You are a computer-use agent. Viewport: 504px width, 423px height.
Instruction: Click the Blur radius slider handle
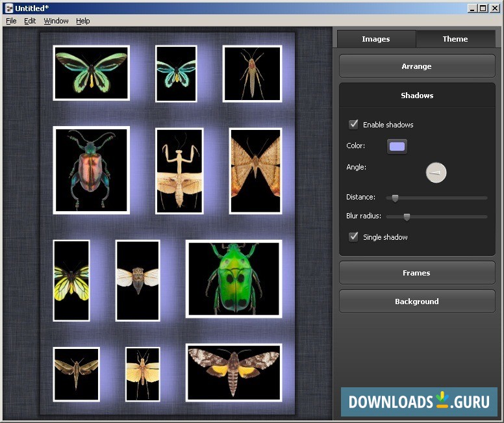[407, 217]
